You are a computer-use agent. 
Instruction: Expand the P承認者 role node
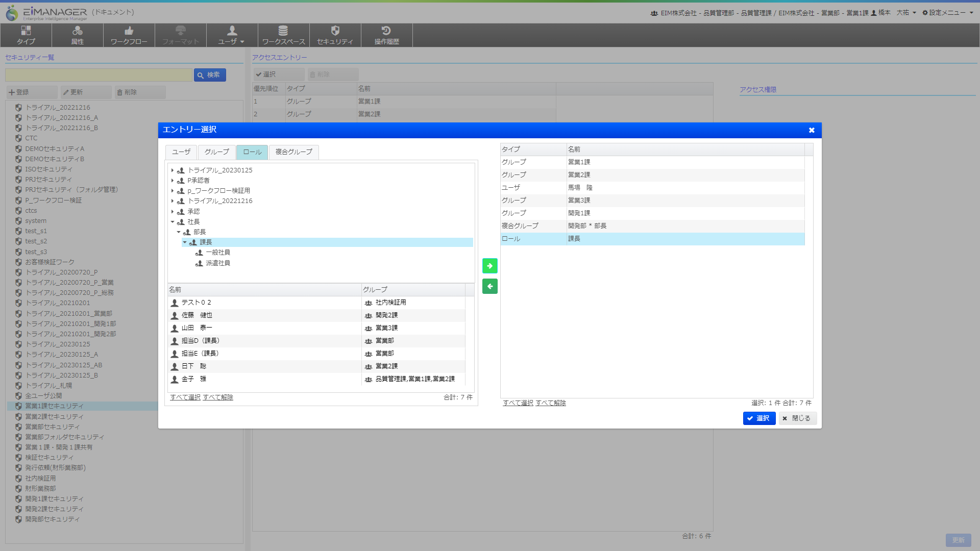[x=173, y=181]
